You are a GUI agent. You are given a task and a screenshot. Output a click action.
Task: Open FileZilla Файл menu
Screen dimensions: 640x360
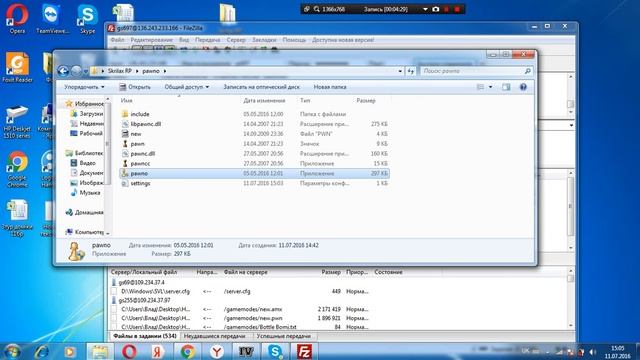(117, 40)
